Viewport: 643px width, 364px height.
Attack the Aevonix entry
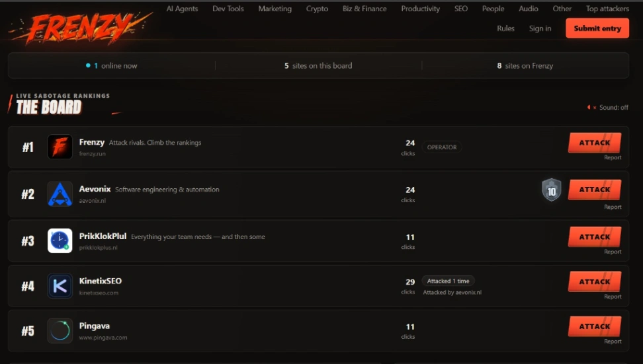click(x=595, y=190)
